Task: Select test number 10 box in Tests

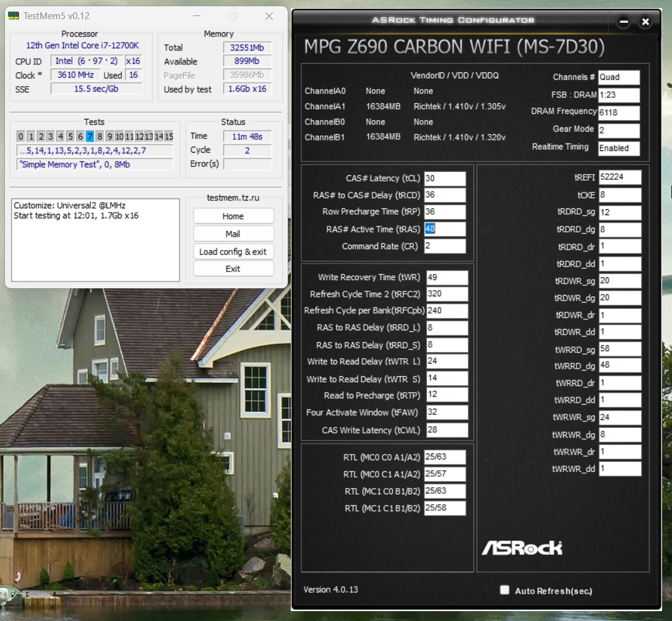Action: 119,137
